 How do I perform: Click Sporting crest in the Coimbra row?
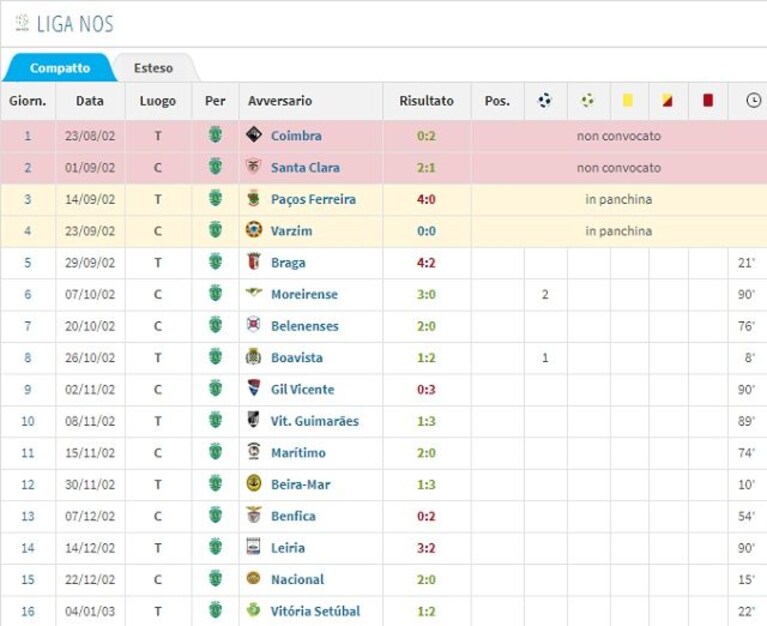point(215,134)
